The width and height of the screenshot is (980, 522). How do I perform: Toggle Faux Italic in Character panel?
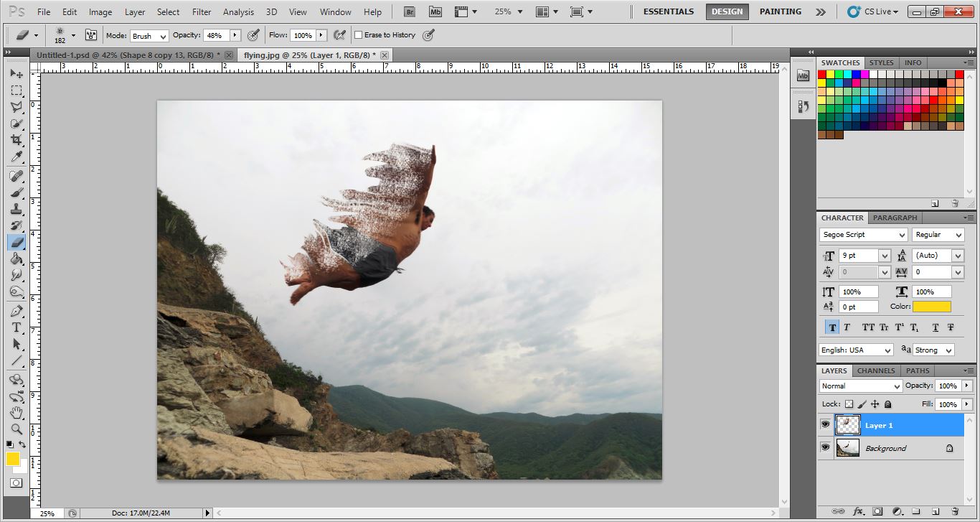click(847, 327)
